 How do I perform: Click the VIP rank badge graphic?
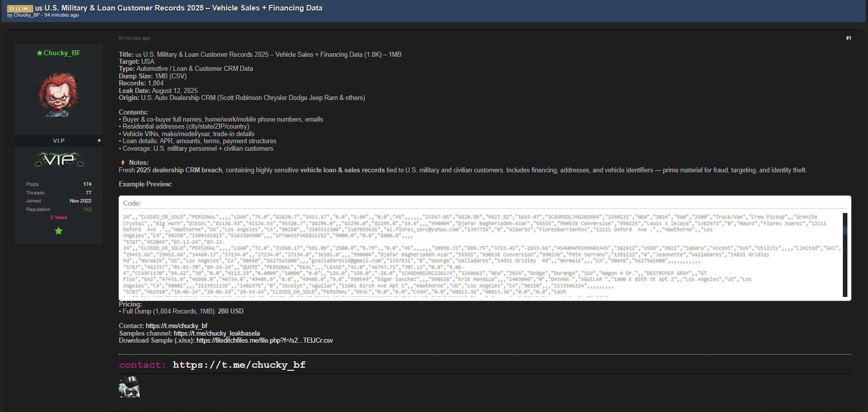[59, 160]
